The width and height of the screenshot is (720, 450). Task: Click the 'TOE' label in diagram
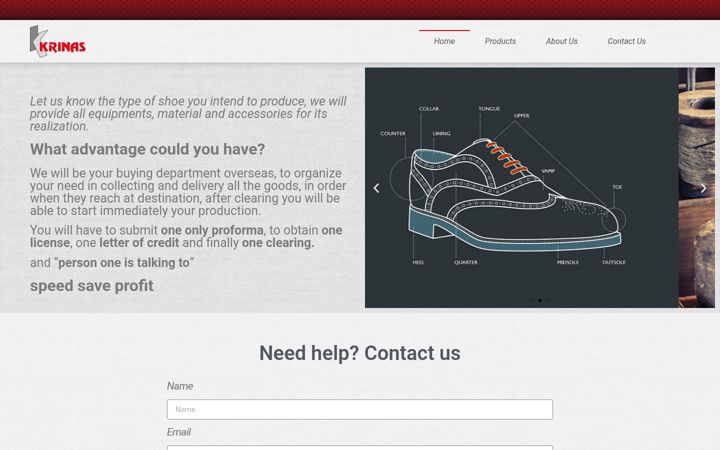(x=617, y=187)
